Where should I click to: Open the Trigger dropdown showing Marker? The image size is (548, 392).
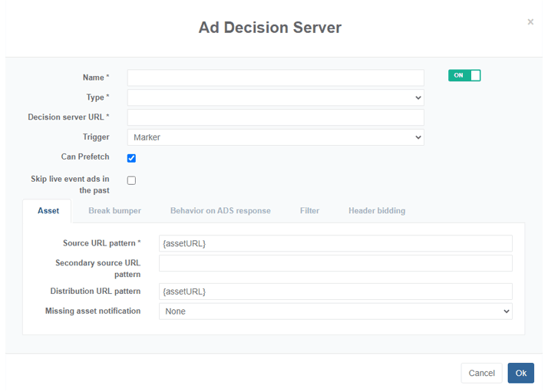tap(276, 137)
